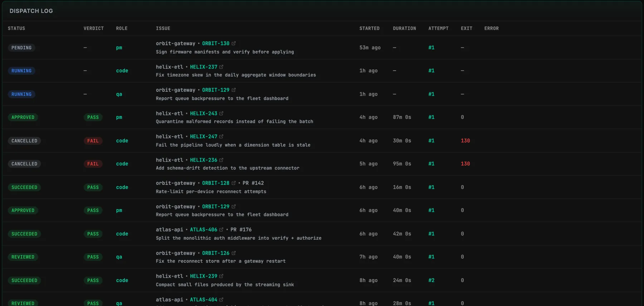
Task: Click FAIL verdict badge in HELIX-236 row
Action: click(x=93, y=164)
